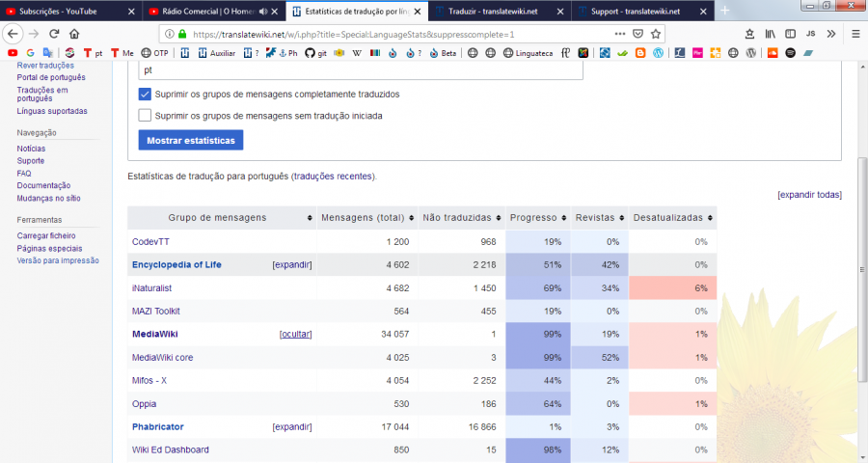
Task: Click the browser Back arrow
Action: (13, 34)
